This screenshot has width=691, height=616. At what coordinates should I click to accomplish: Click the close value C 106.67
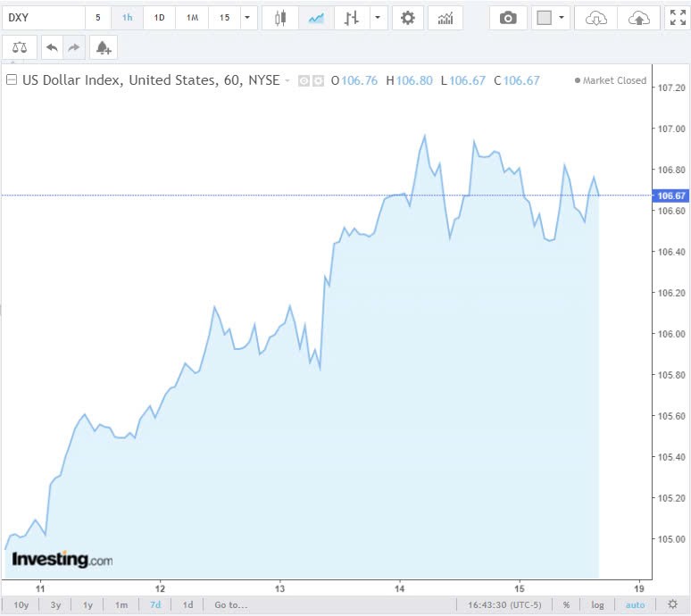pyautogui.click(x=517, y=80)
